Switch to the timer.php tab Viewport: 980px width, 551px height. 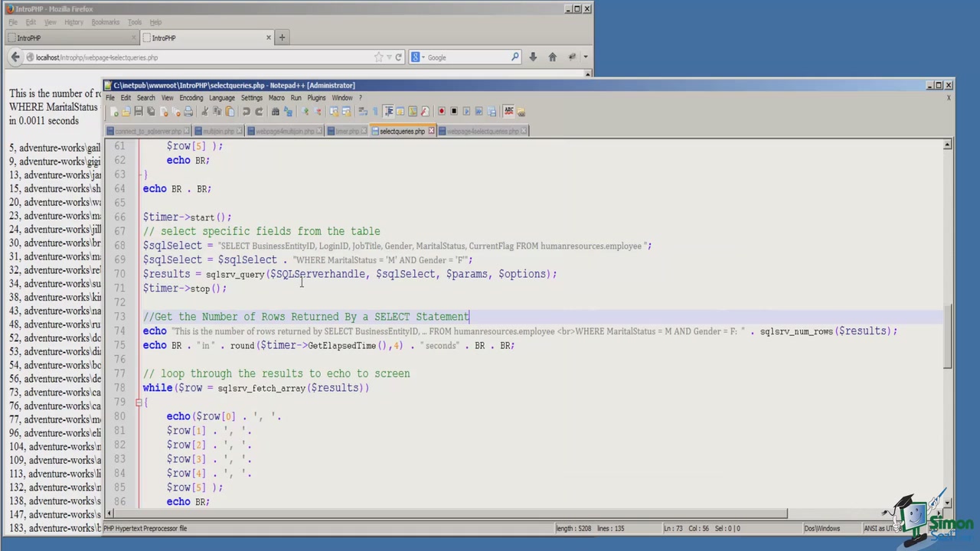tap(348, 132)
